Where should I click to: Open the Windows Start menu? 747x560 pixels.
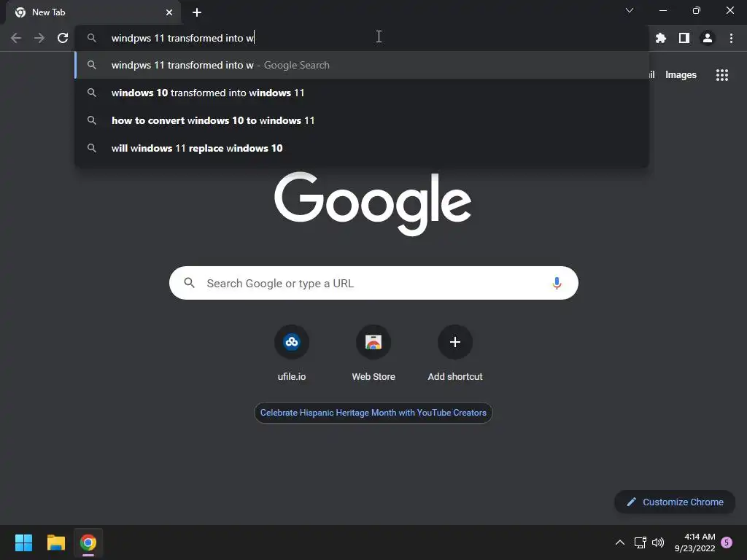[x=23, y=542]
